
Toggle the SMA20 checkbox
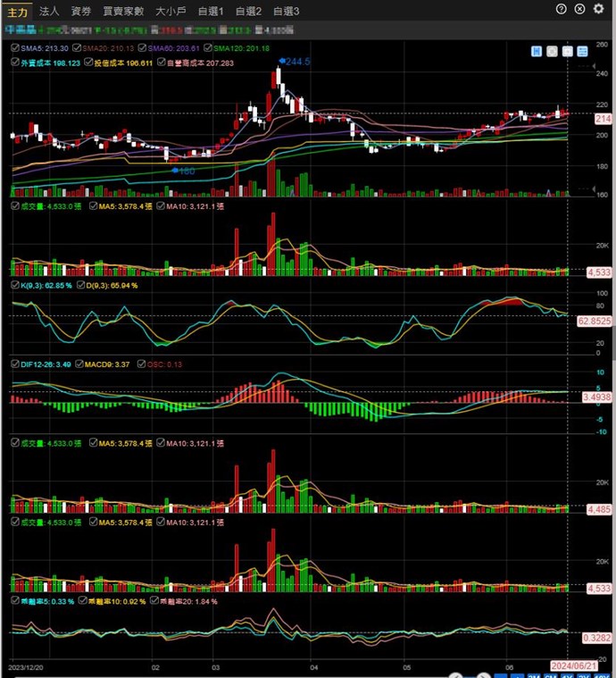(77, 47)
